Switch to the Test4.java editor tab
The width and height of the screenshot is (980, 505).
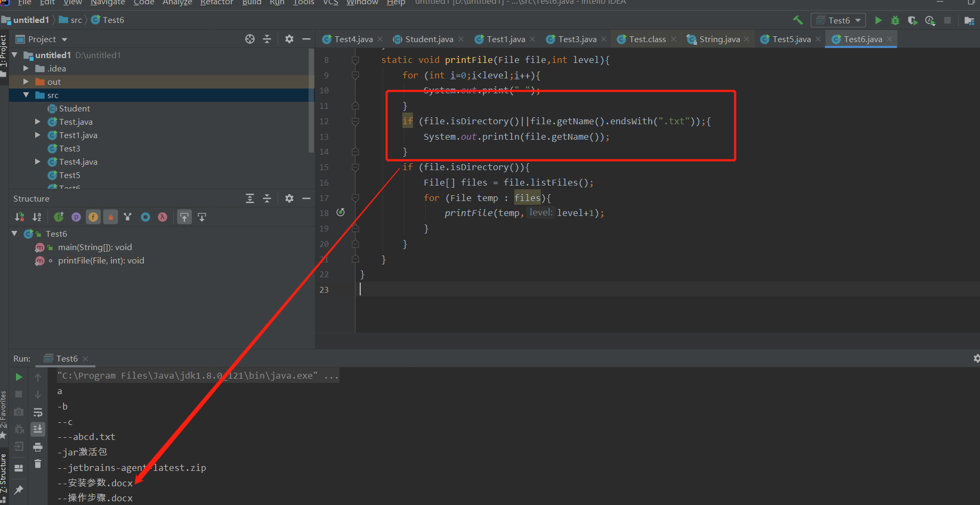point(352,39)
